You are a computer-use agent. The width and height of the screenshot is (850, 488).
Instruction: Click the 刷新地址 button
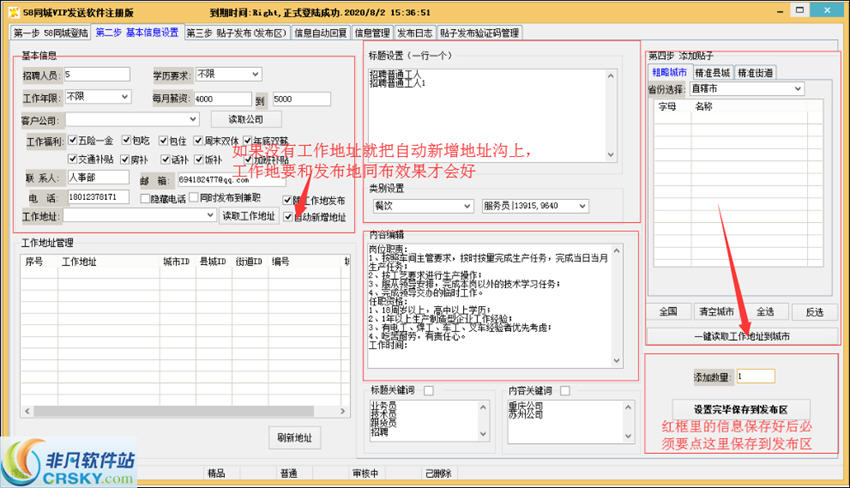(295, 438)
